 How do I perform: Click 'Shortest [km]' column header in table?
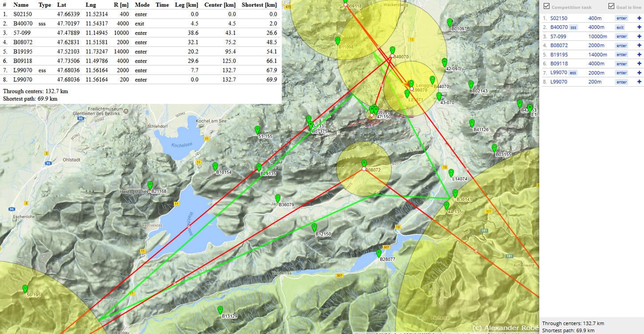tap(259, 5)
